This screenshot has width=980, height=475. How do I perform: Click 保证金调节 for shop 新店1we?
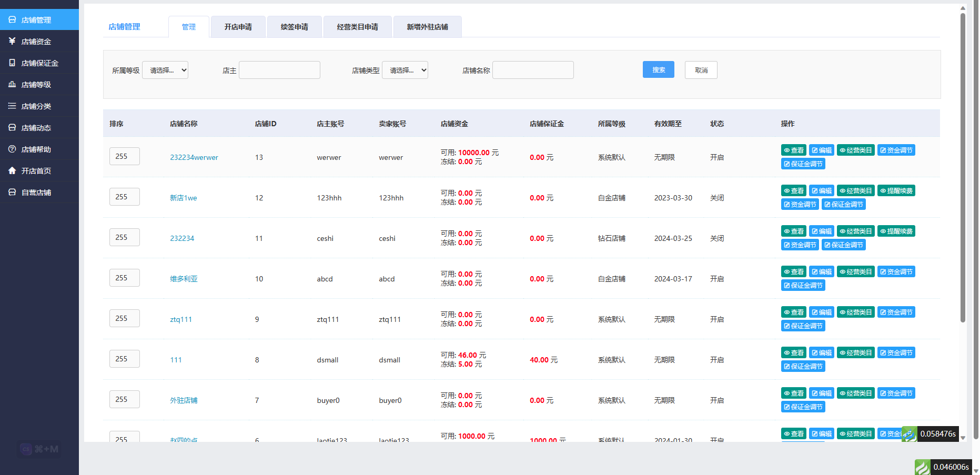pos(844,205)
